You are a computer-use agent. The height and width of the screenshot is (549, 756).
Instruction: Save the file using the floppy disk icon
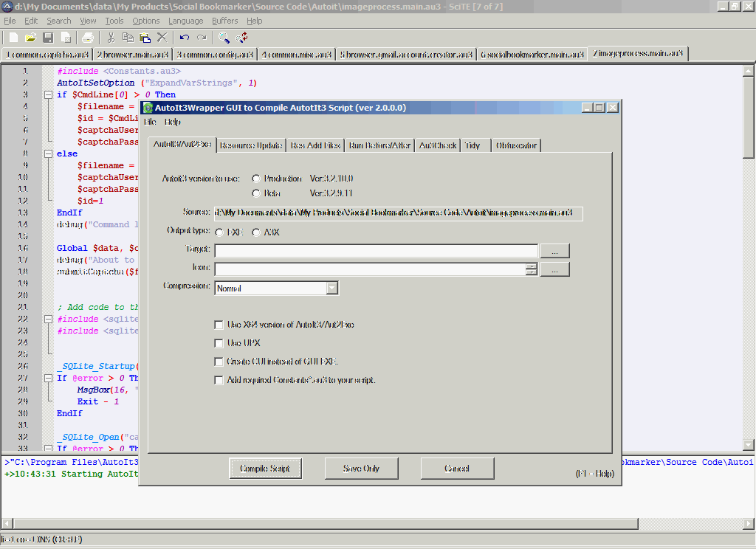pos(48,38)
